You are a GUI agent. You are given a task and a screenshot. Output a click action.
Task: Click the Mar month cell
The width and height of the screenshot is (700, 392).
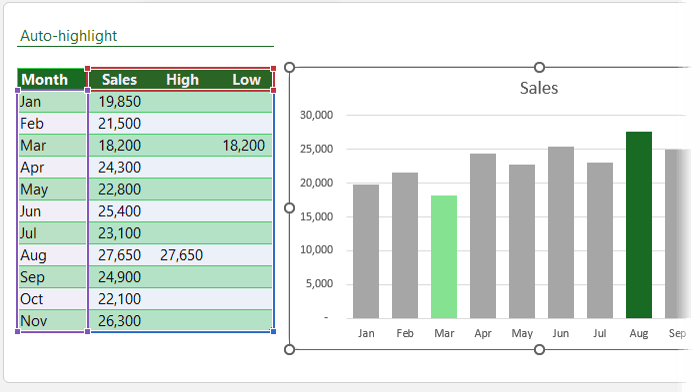click(52, 146)
